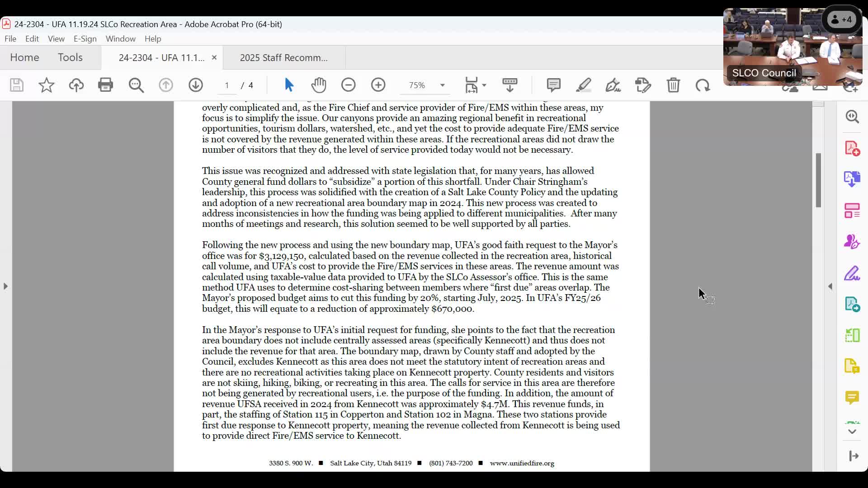
Task: Print the document with the printer icon
Action: click(105, 85)
